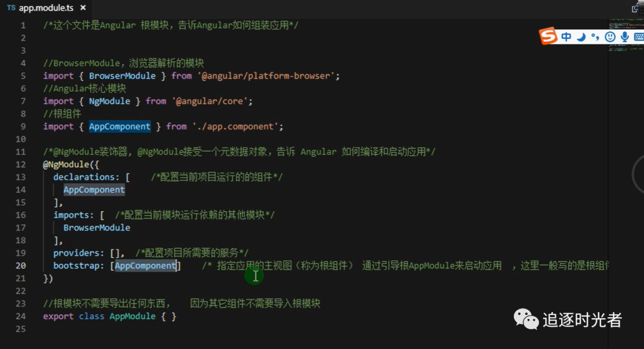Screen dimensions: 644x349
Task: Click the '配置当前模块运行依赖的其他模块' comment
Action: [194, 215]
